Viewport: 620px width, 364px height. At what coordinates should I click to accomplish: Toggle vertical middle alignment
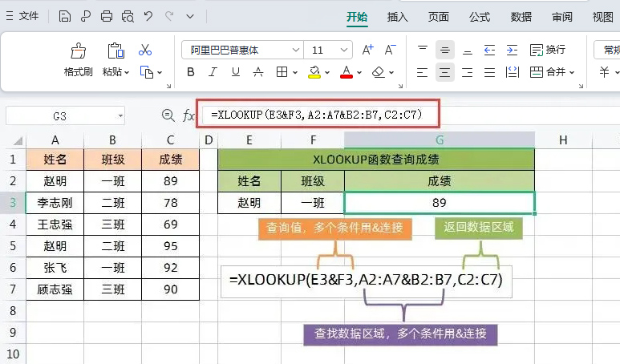point(445,50)
